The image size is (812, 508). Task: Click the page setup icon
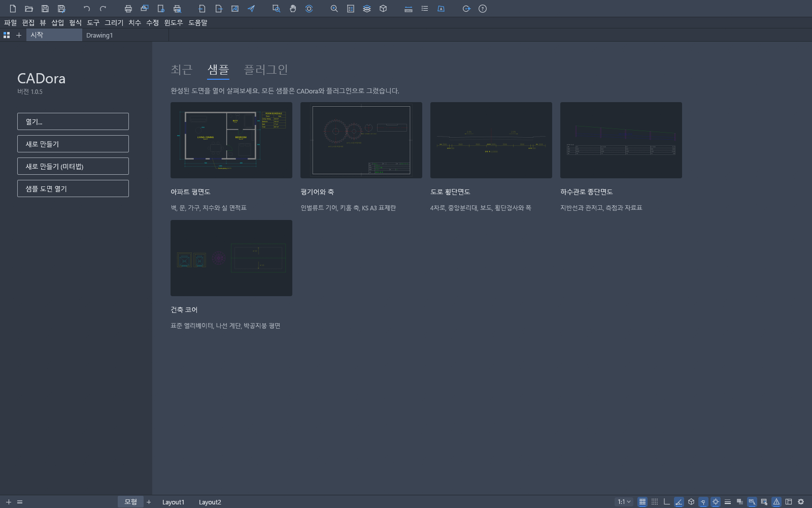tap(161, 9)
